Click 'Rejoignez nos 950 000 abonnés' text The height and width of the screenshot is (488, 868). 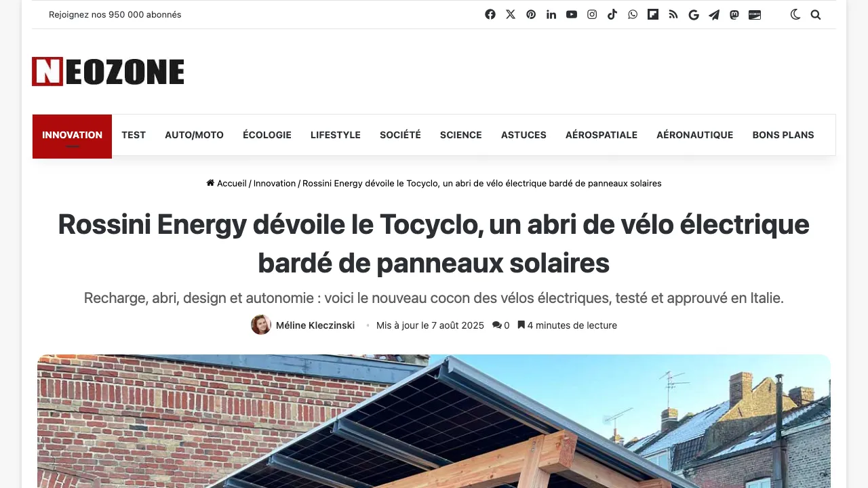click(x=115, y=14)
